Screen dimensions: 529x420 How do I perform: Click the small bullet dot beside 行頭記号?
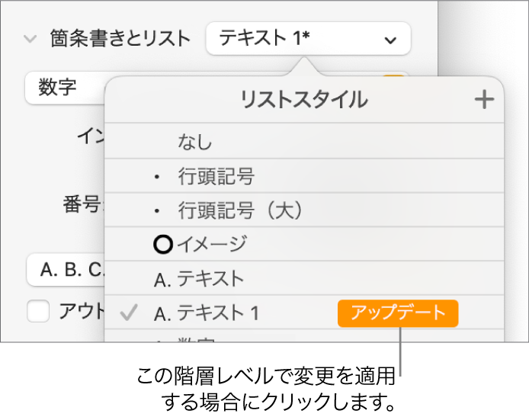click(158, 178)
